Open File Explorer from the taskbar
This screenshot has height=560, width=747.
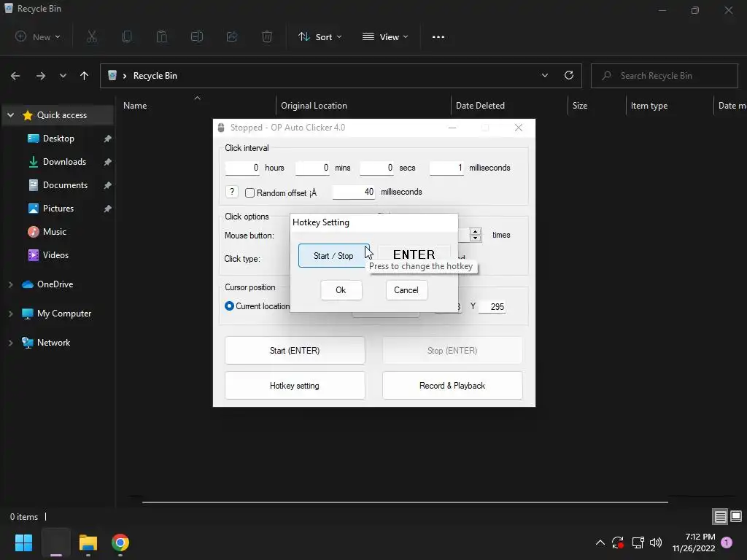tap(88, 542)
